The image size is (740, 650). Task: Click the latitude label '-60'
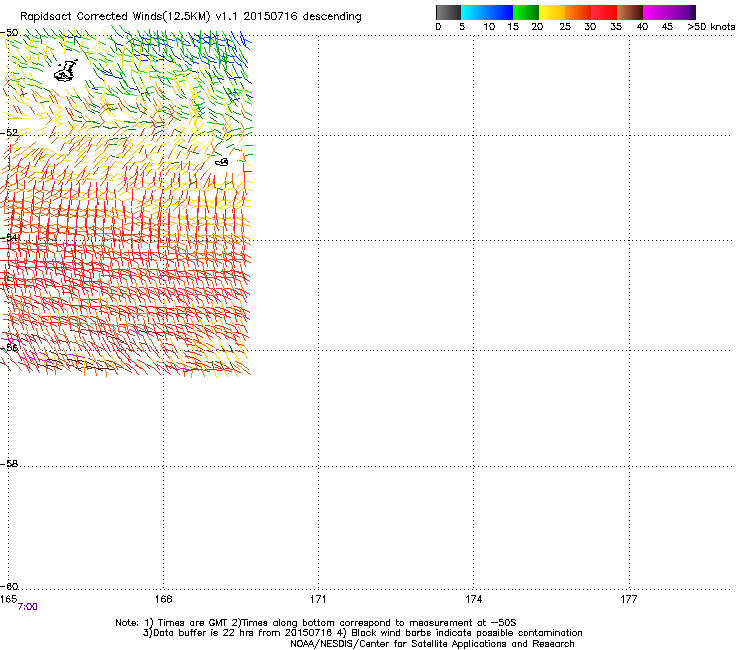click(9, 586)
